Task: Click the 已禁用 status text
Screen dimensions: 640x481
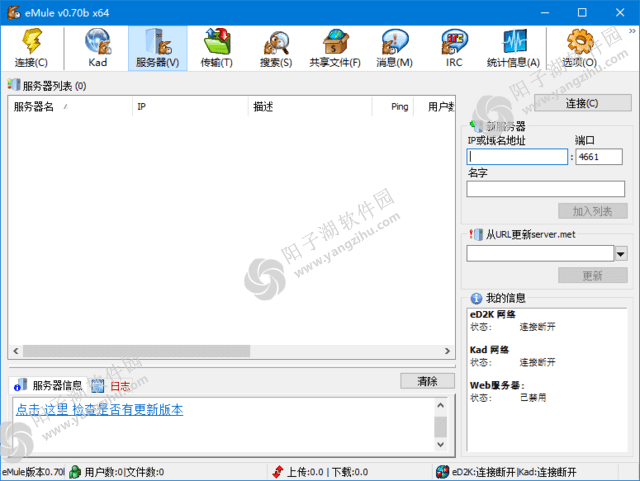Action: pos(533,397)
